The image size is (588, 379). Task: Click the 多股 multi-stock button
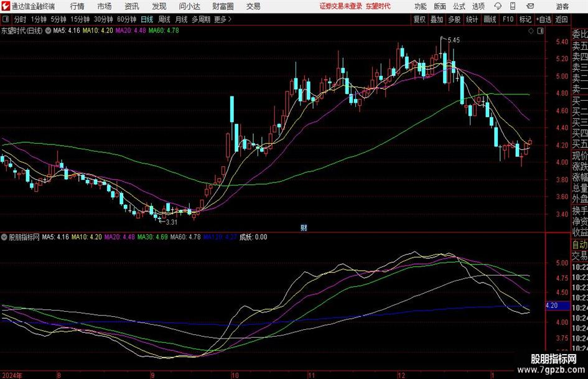(454, 19)
